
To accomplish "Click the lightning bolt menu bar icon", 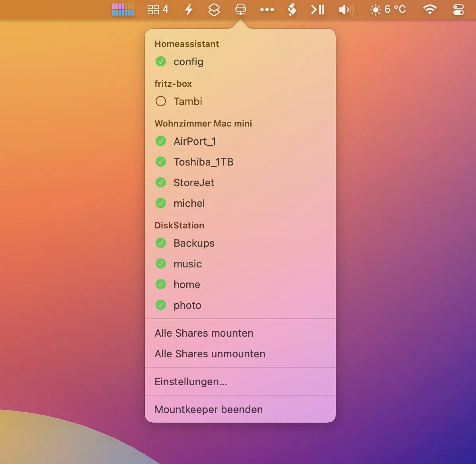I will (x=189, y=10).
